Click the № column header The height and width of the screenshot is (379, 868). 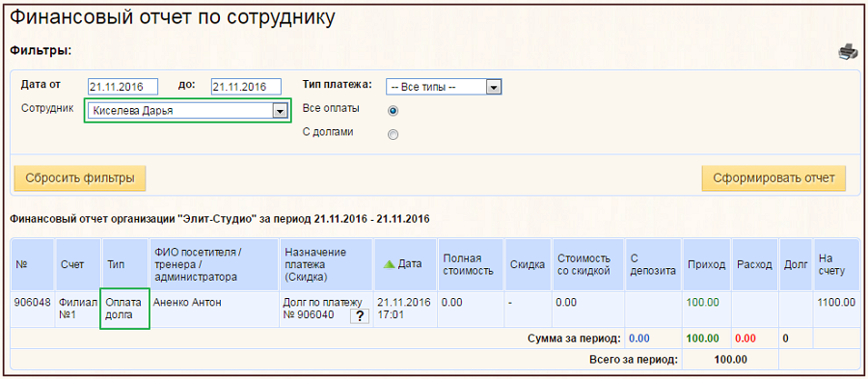[x=32, y=264]
